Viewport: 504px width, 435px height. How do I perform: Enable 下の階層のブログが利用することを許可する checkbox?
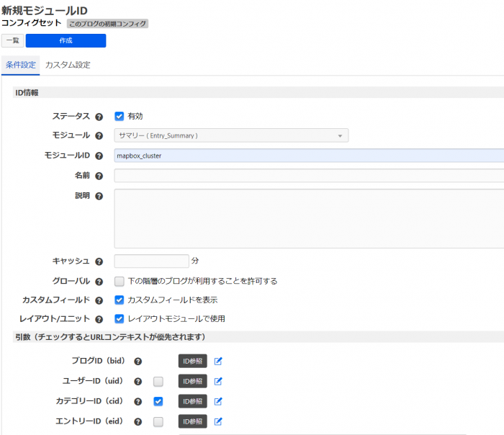(x=120, y=281)
